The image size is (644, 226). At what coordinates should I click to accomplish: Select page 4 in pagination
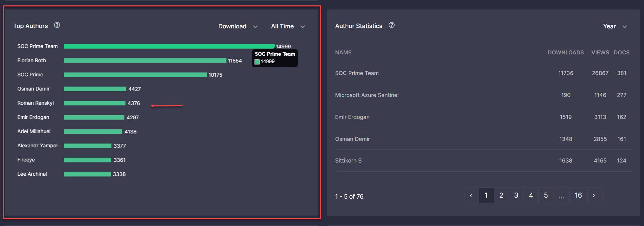(531, 196)
